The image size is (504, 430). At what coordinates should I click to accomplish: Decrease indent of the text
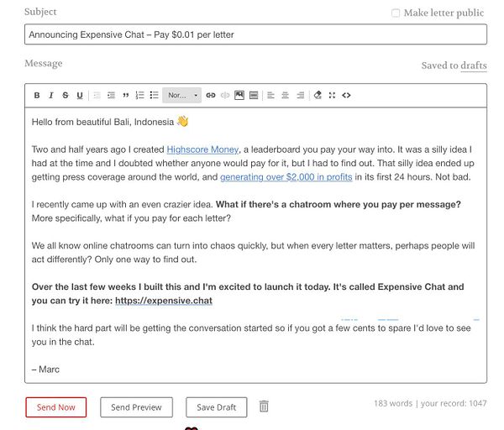97,95
